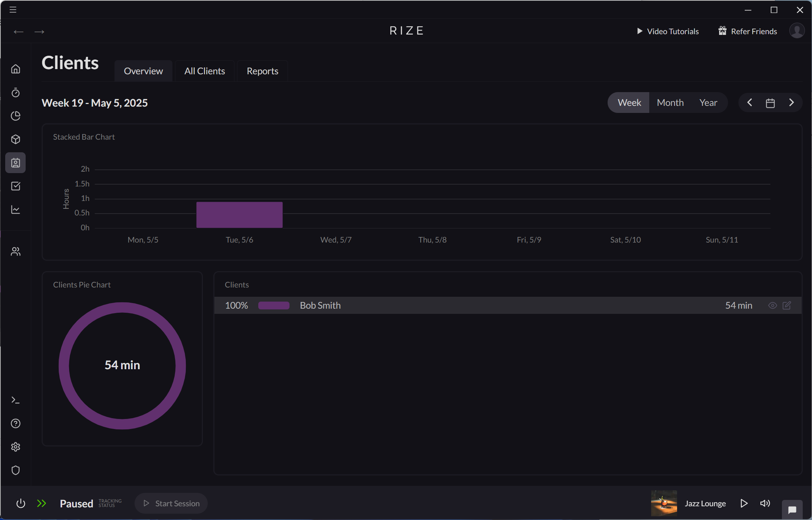Open the calendar date picker
Image resolution: width=812 pixels, height=520 pixels.
pos(770,103)
